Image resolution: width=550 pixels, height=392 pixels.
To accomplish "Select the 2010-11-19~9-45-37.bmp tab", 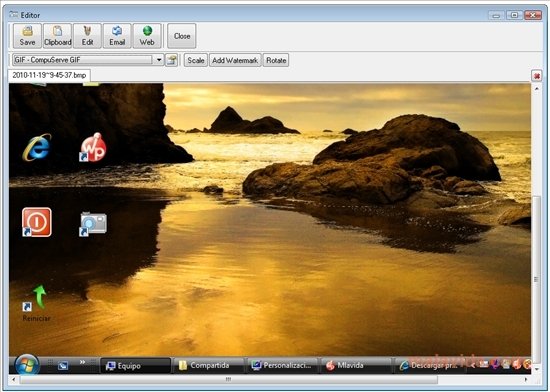I will (x=49, y=75).
